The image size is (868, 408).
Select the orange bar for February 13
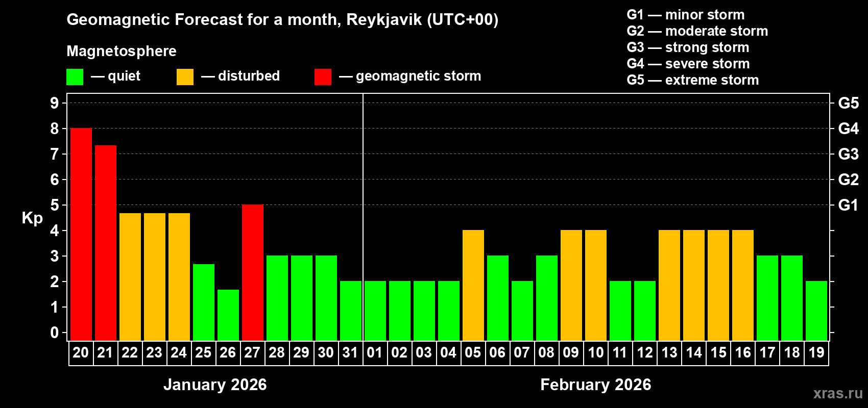point(669,285)
